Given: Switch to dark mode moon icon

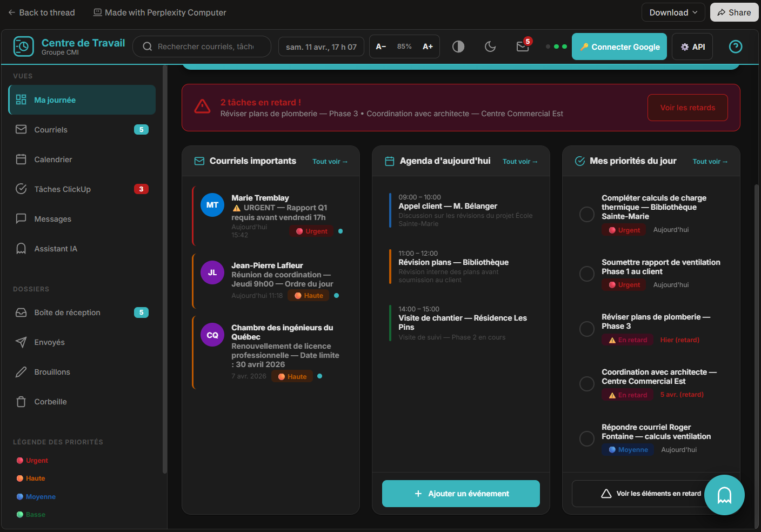Looking at the screenshot, I should (490, 46).
